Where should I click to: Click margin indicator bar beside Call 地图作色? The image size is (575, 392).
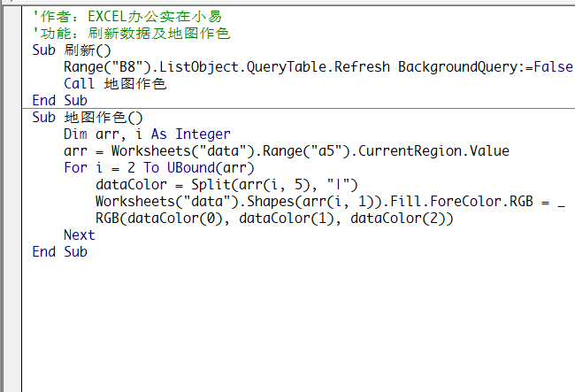coord(12,83)
